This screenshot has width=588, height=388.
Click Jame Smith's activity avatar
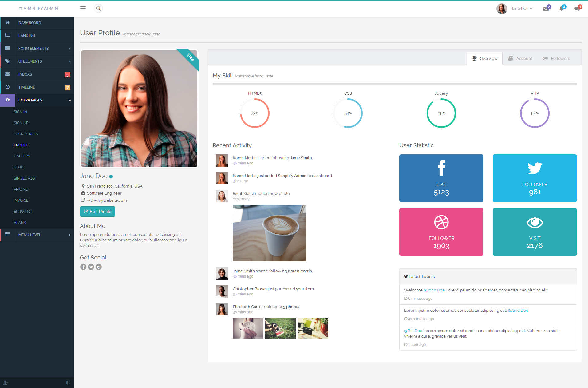[222, 274]
